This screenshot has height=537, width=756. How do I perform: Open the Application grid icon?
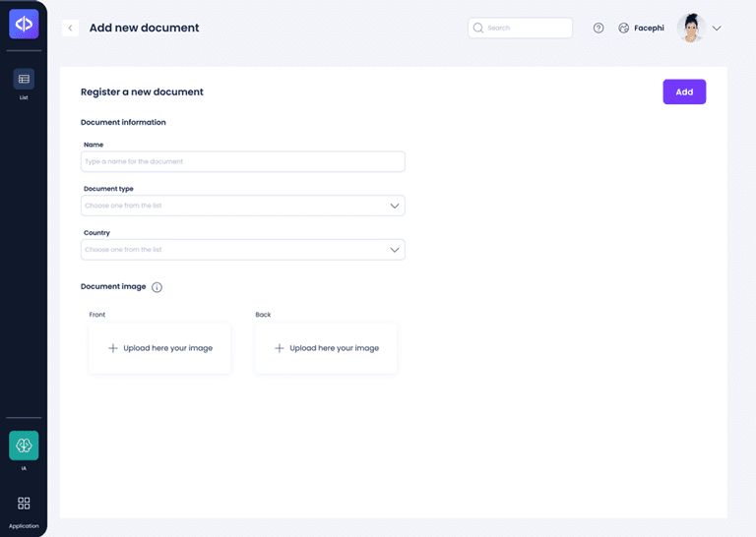[x=24, y=504]
